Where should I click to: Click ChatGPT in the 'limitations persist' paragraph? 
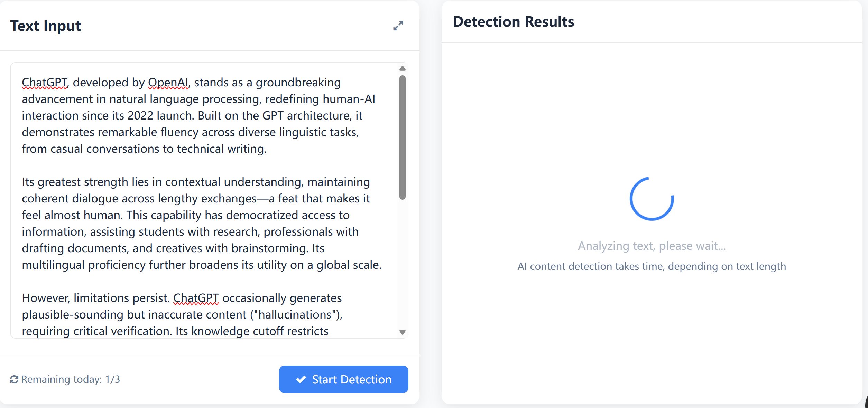pyautogui.click(x=196, y=298)
